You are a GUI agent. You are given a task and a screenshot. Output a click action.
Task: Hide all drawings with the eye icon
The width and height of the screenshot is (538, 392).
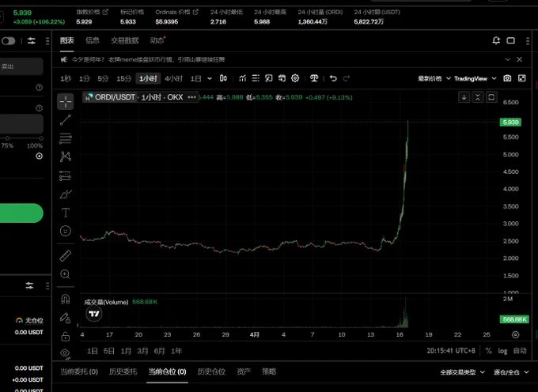[65, 353]
